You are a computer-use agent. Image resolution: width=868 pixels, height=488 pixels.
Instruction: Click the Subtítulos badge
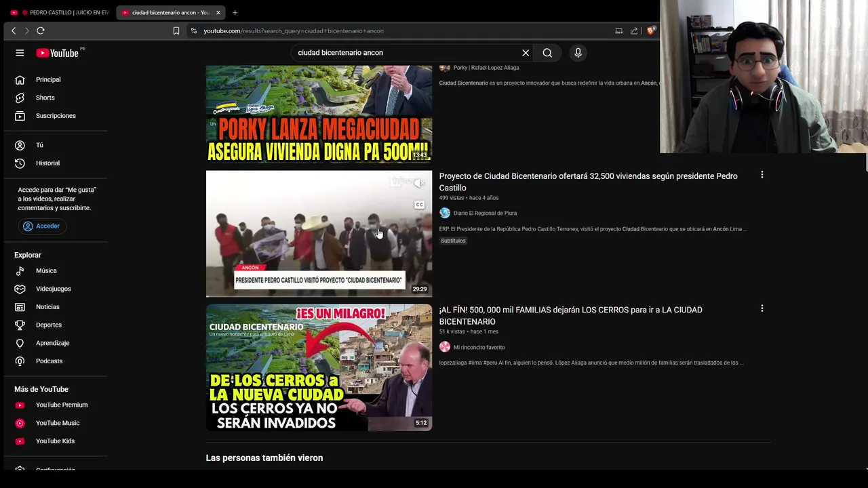(453, 241)
